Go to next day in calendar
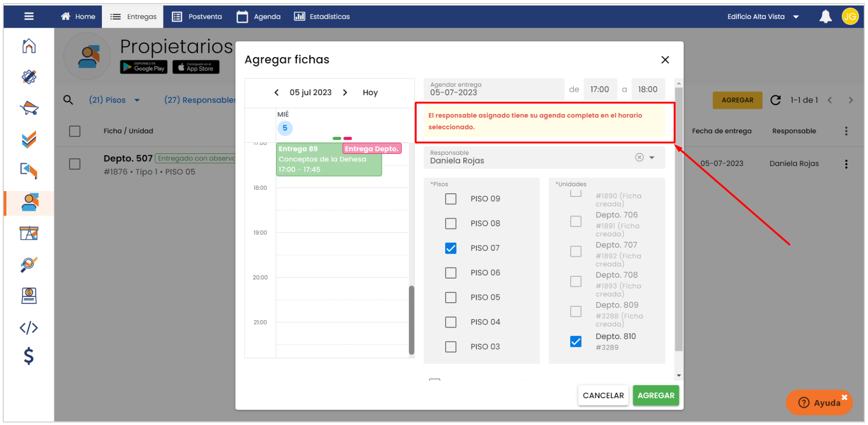The height and width of the screenshot is (425, 868). (x=345, y=93)
